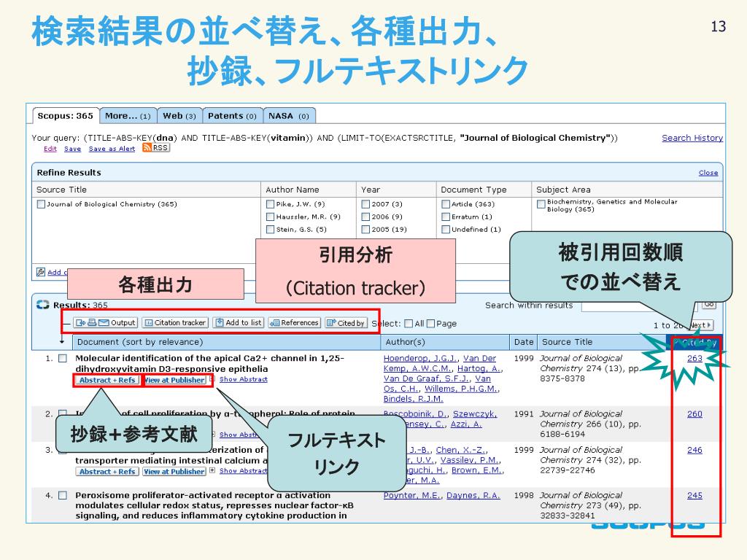Click the Add to list button

[239, 323]
